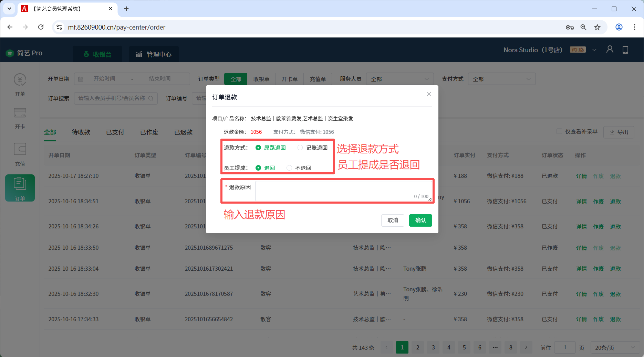Click the 开单 icon in the sidebar
The height and width of the screenshot is (357, 644).
click(20, 80)
